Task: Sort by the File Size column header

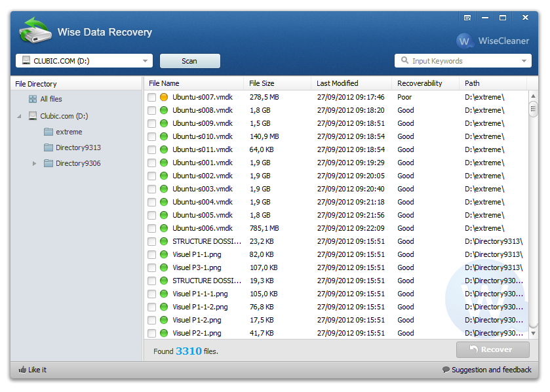Action: click(262, 83)
